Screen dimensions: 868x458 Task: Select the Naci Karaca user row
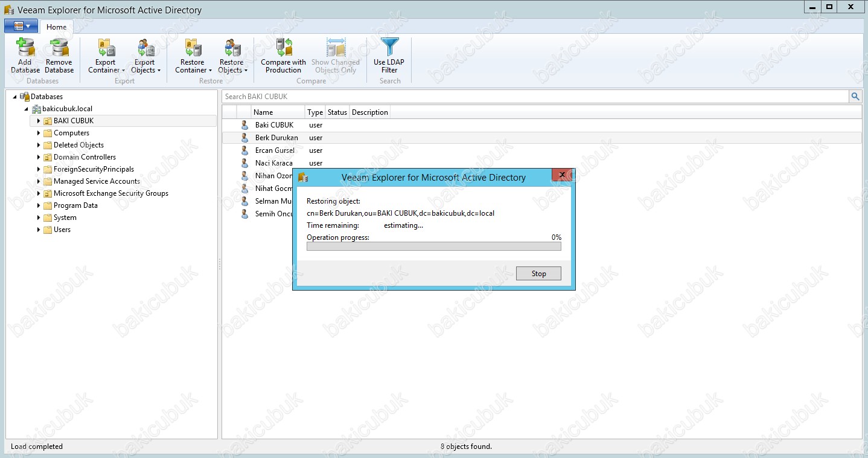coord(541,163)
